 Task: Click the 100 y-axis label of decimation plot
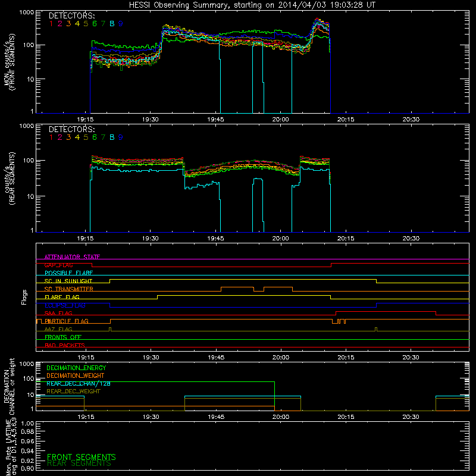(29, 378)
